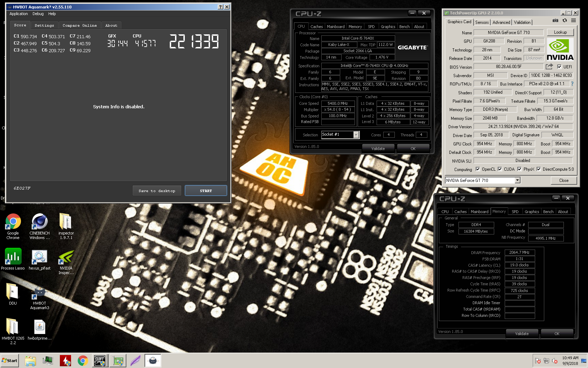Take a GPU-Z screenshot with the camera icon
The width and height of the screenshot is (588, 368).
click(555, 21)
